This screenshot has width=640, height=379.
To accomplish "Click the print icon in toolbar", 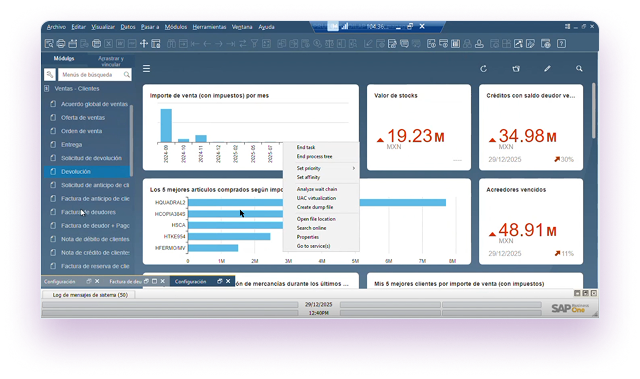I will [61, 44].
